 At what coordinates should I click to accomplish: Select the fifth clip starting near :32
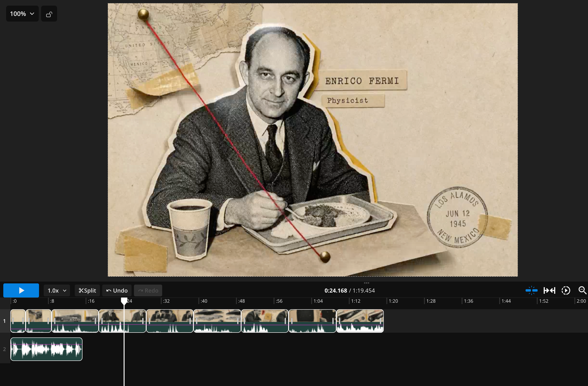pyautogui.click(x=170, y=321)
